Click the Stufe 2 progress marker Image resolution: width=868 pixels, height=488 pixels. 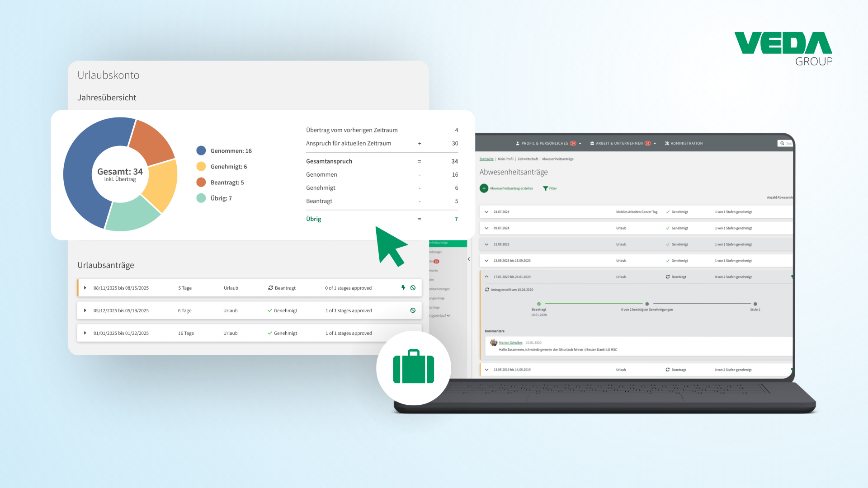coord(755,304)
